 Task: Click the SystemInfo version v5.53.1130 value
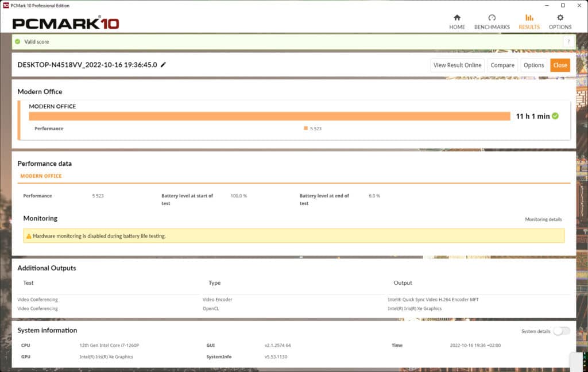(x=276, y=356)
